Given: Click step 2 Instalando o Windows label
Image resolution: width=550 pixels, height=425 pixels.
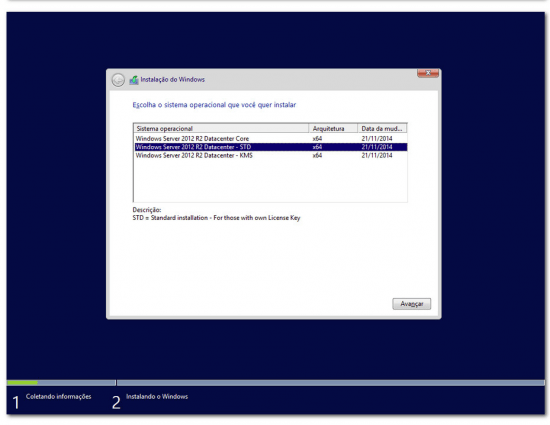Looking at the screenshot, I should click(x=157, y=397).
